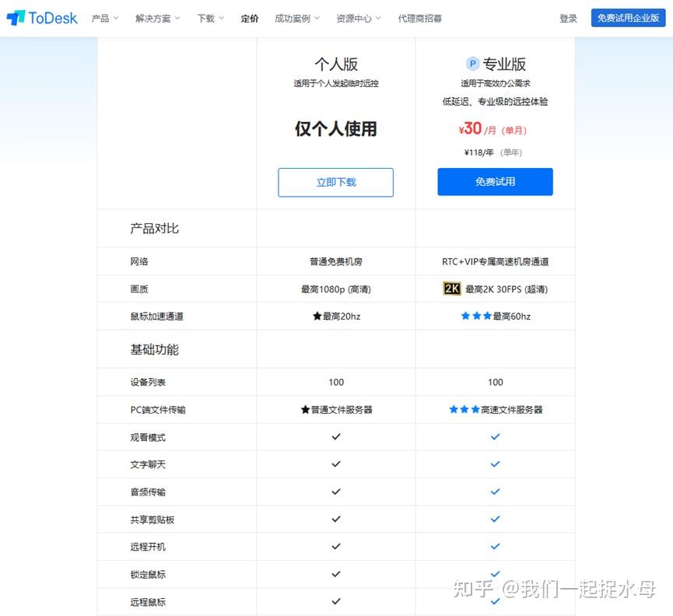Screen dimensions: 673x616
Task: Click the ToDesk logo
Action: click(40, 17)
